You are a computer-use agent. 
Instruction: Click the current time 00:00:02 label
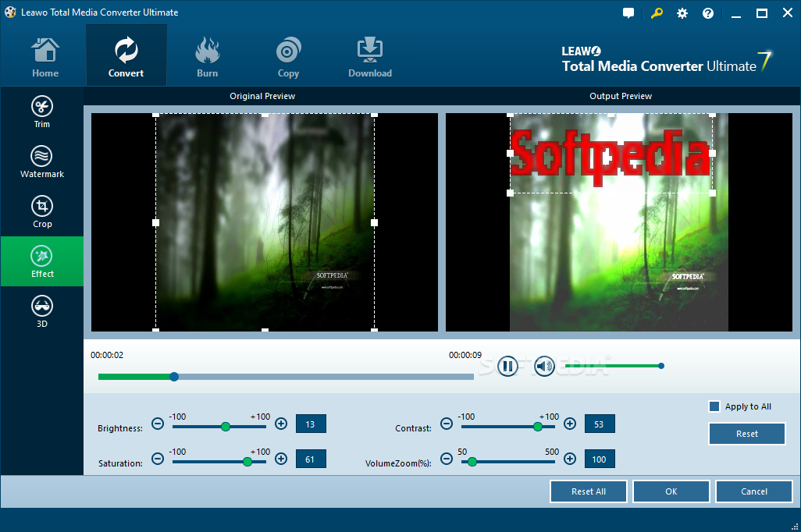(107, 355)
